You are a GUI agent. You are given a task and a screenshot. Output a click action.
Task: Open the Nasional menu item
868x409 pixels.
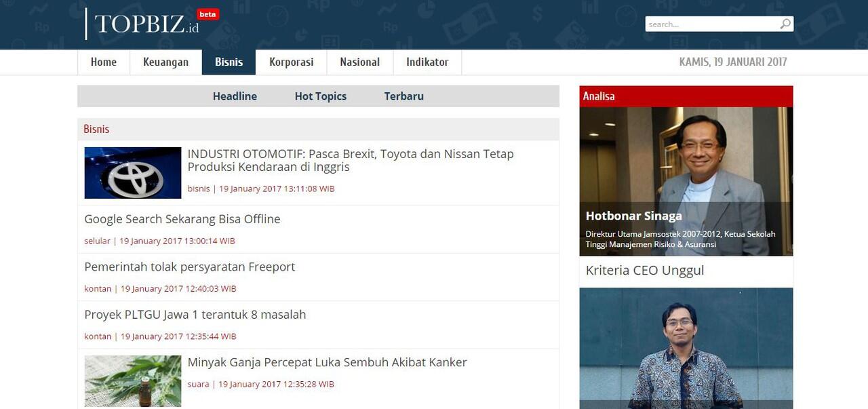point(359,62)
